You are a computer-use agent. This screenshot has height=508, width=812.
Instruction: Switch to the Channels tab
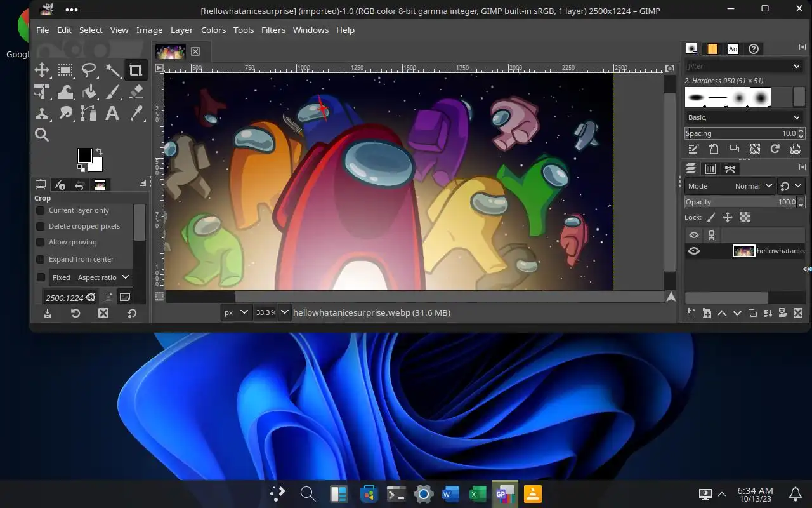pos(710,169)
